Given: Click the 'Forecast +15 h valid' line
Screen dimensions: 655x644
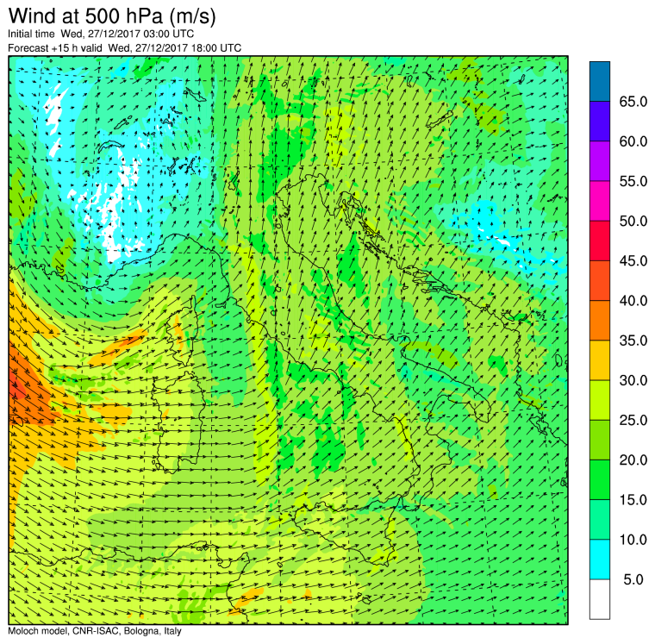Looking at the screenshot, I should point(124,48).
